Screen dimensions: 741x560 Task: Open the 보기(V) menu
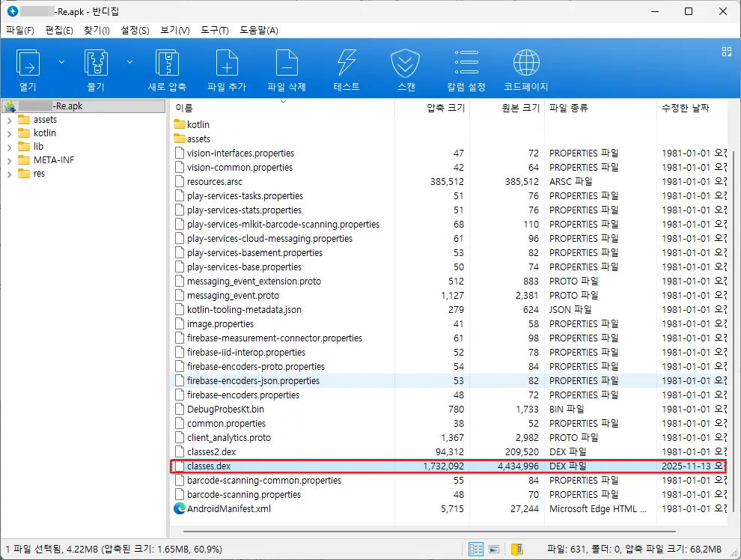[x=175, y=31]
